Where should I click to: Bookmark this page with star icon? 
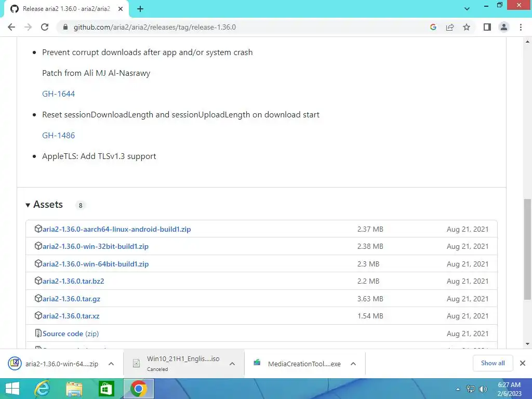[x=467, y=27]
